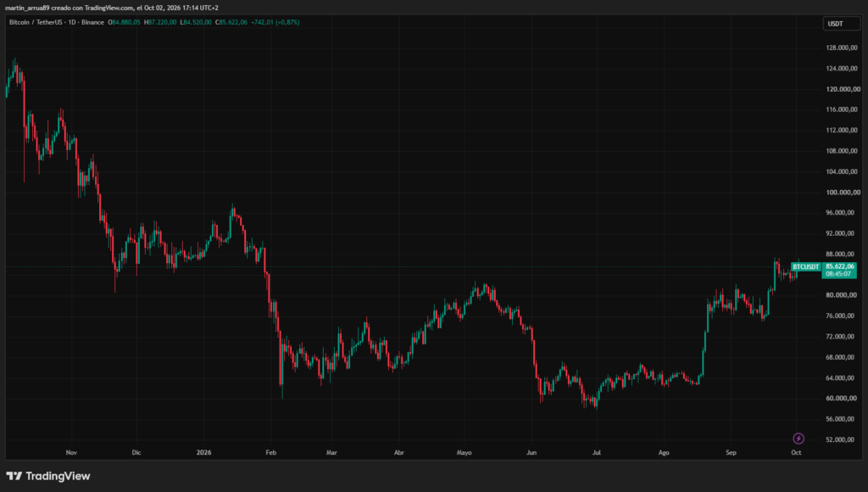Click the Dic label on time axis
Image resolution: width=868 pixels, height=492 pixels.
[x=136, y=453]
